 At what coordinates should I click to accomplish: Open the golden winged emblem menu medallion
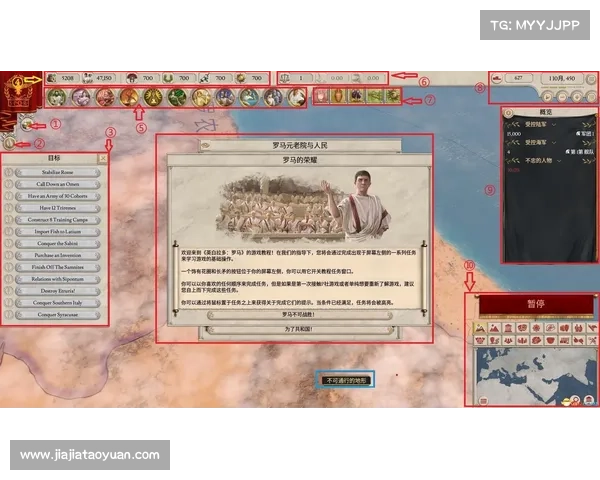tap(153, 97)
